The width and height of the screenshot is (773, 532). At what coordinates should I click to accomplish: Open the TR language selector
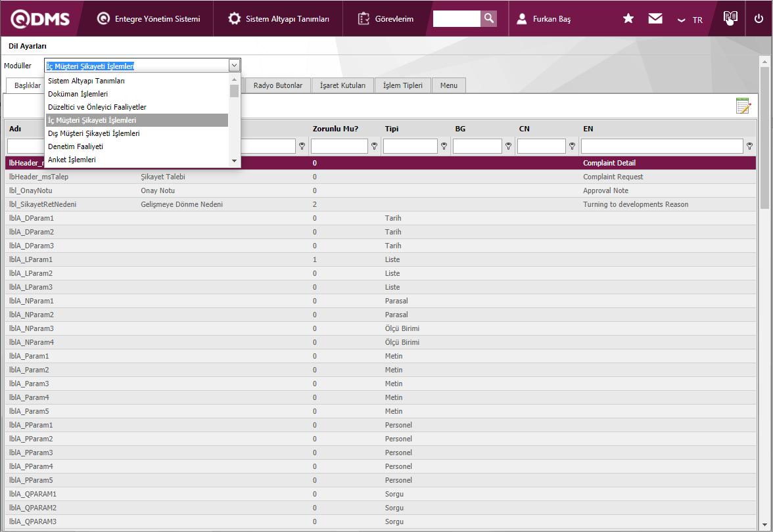[691, 20]
